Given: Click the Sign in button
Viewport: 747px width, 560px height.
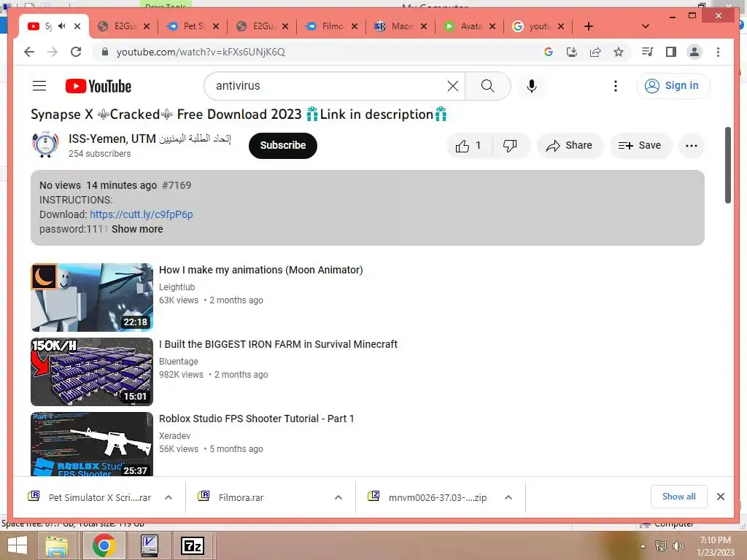Looking at the screenshot, I should [673, 86].
